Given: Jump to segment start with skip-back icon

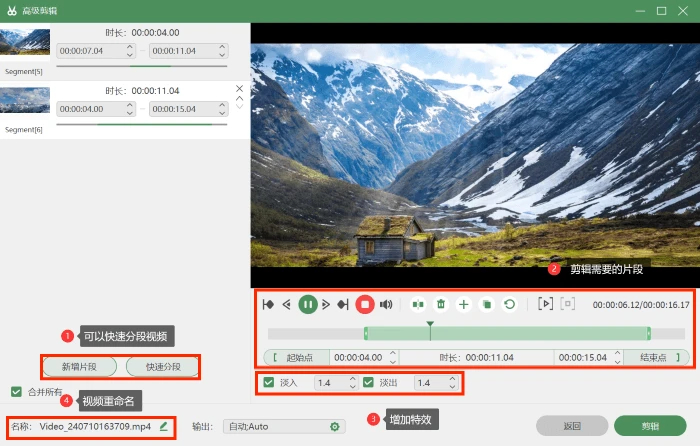Looking at the screenshot, I should point(268,304).
